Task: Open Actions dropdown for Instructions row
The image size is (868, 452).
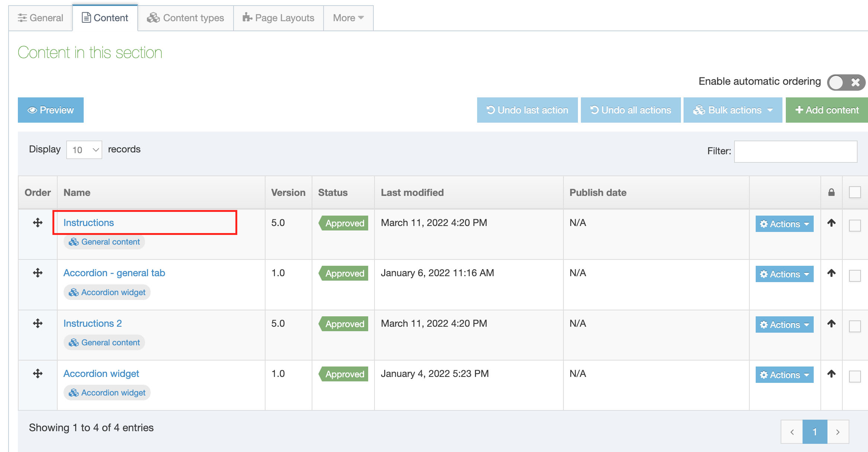Action: pyautogui.click(x=784, y=224)
